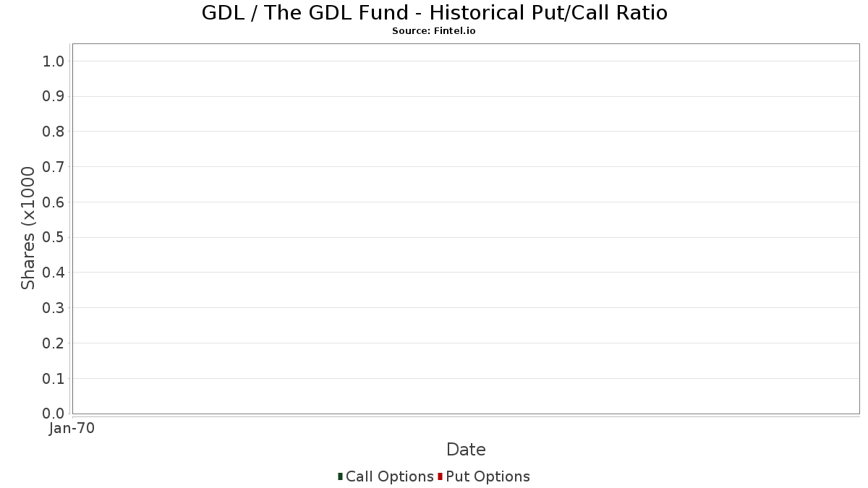Click the Shares (x1000 axis title
Viewport: 868px width, 488px height.
click(28, 228)
